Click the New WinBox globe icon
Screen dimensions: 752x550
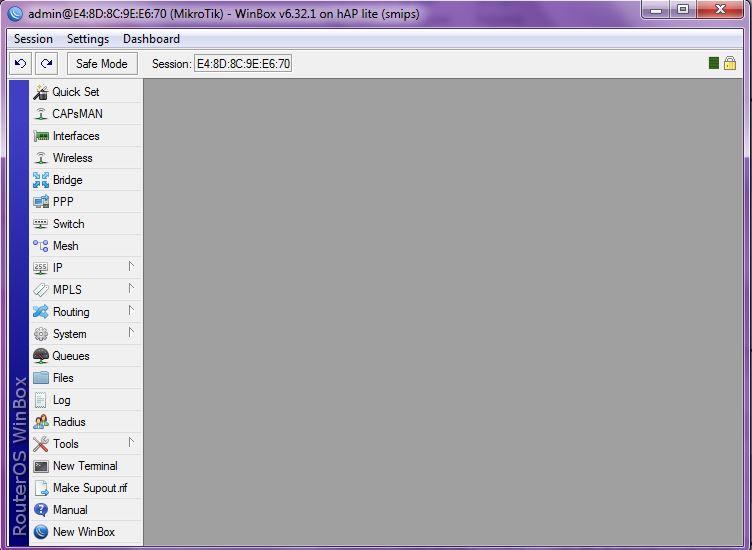click(x=41, y=532)
